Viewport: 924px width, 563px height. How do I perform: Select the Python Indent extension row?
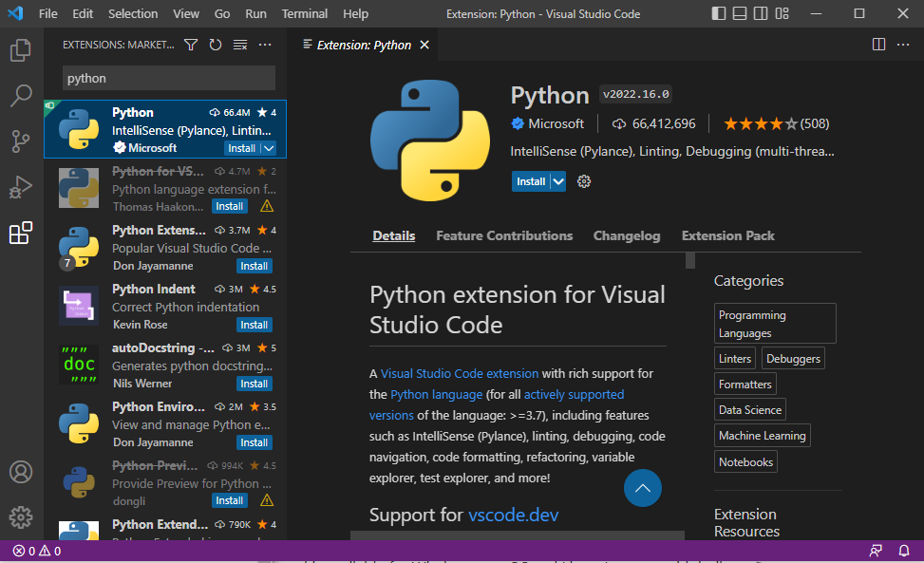(165, 307)
